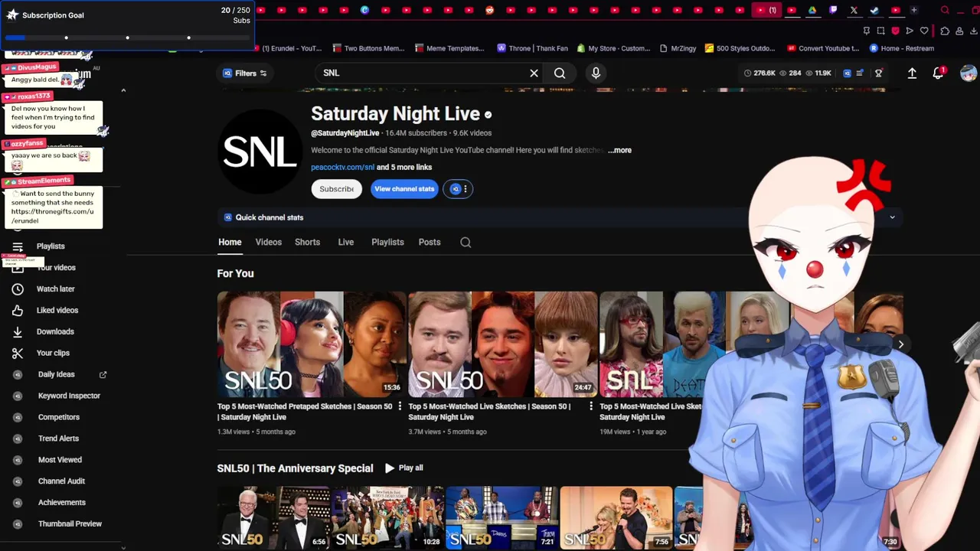Expand the Quick channel stats panel
The height and width of the screenshot is (551, 980).
tap(892, 217)
